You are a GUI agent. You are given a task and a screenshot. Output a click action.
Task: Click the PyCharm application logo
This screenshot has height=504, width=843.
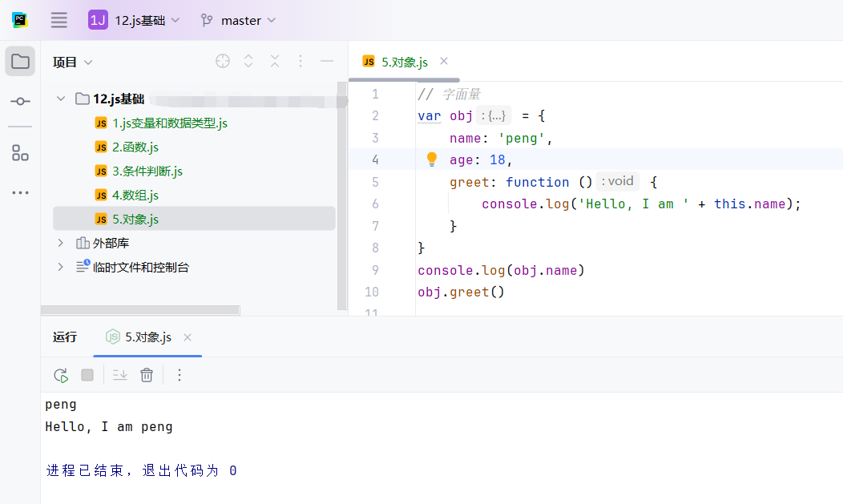[20, 20]
